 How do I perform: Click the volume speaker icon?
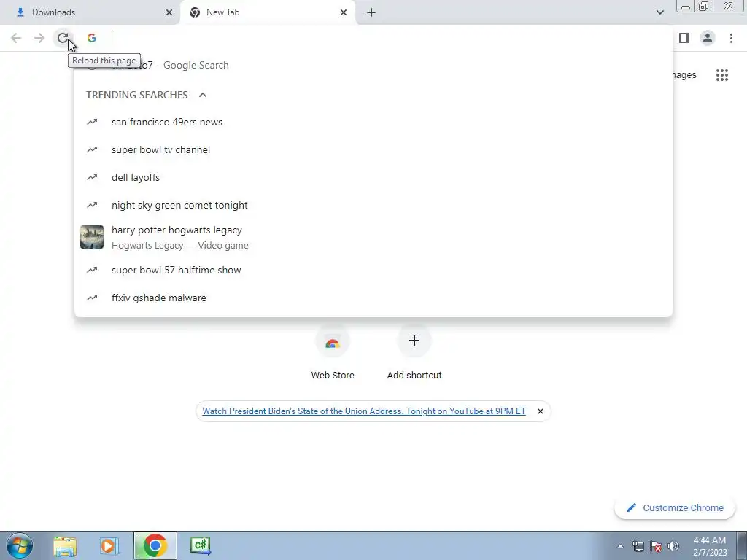pos(673,546)
